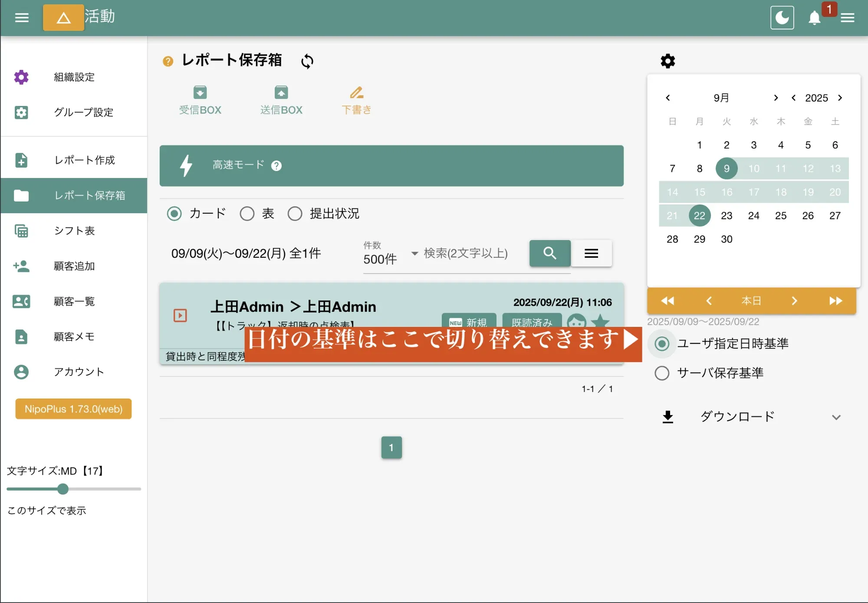Click the 検索 search input field

pos(465,254)
